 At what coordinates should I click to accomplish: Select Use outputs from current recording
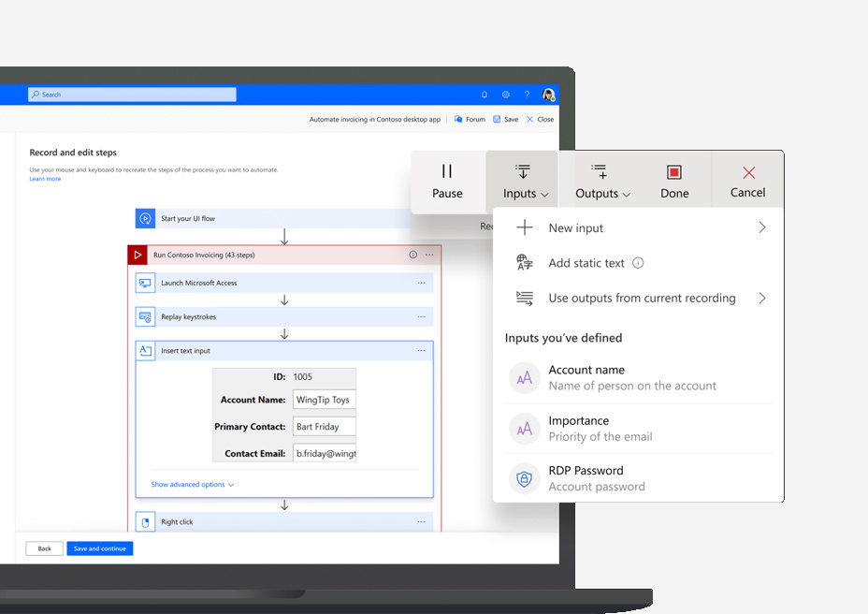642,299
